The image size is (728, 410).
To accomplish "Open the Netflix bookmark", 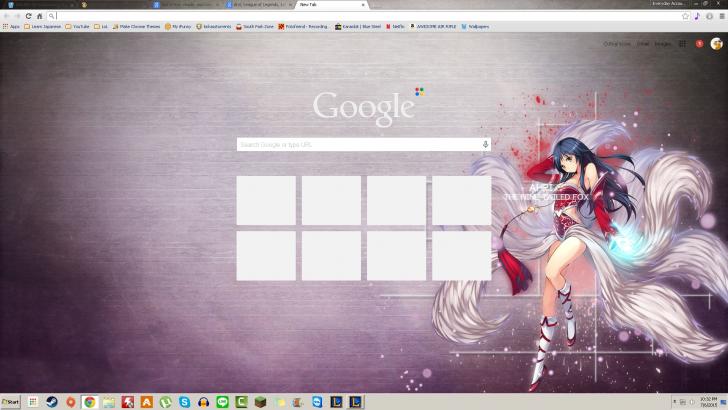I will coord(395,27).
